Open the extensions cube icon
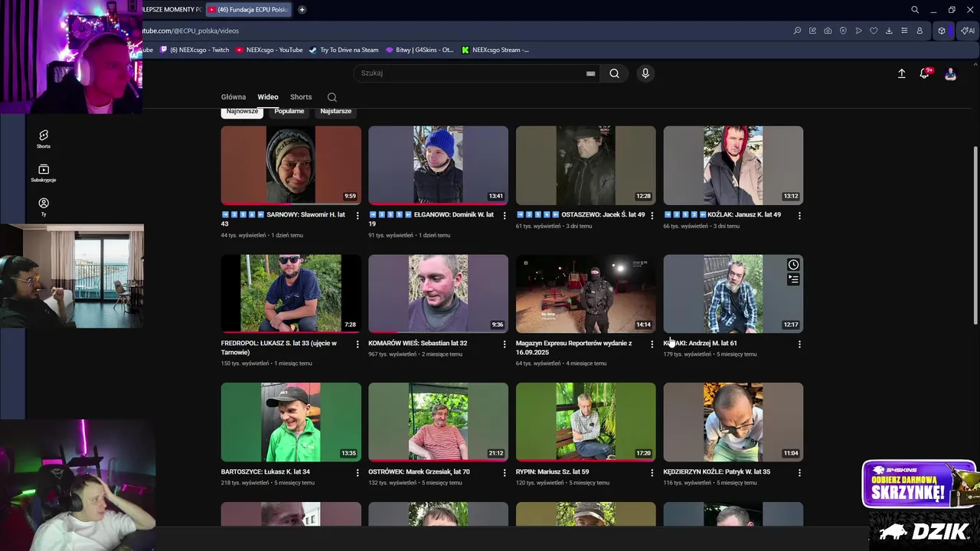Screen dimensions: 980x551 pos(942,31)
